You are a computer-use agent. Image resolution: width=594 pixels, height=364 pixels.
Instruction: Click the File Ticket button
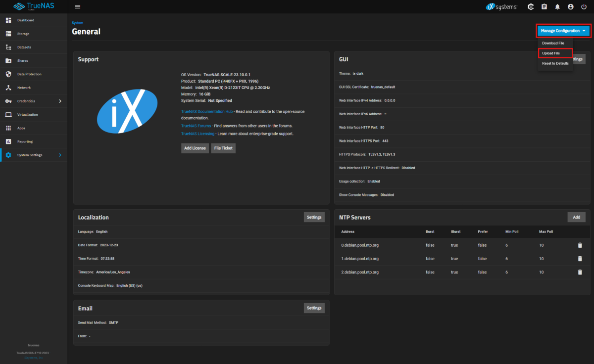[223, 148]
